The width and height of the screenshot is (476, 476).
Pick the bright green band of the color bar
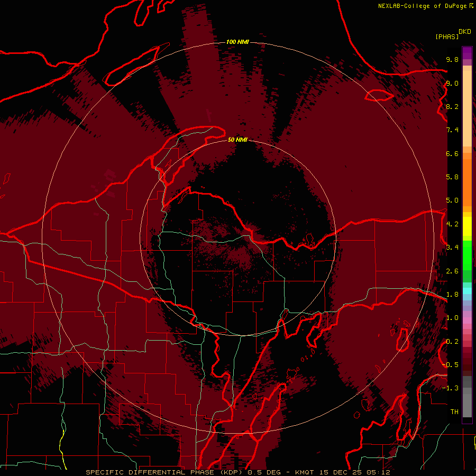[467, 256]
